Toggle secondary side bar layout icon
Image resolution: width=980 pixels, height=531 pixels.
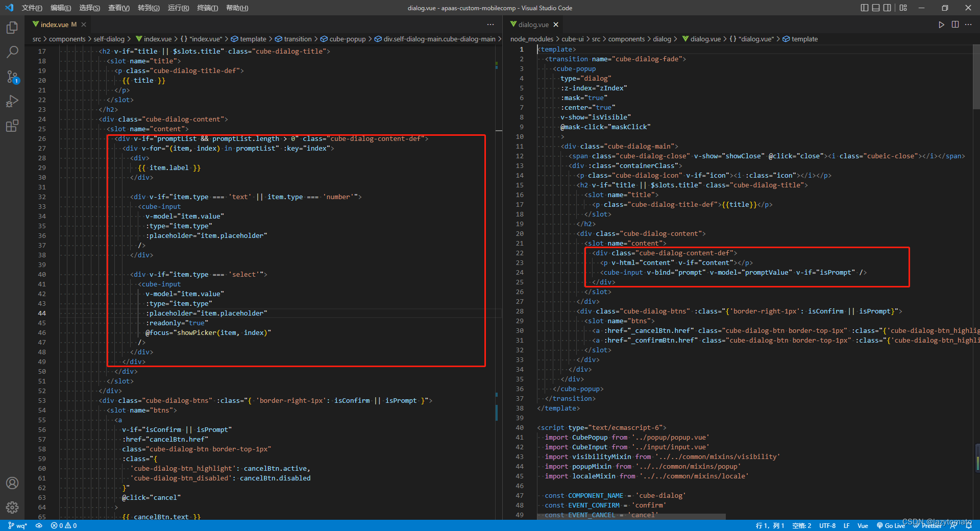(887, 8)
